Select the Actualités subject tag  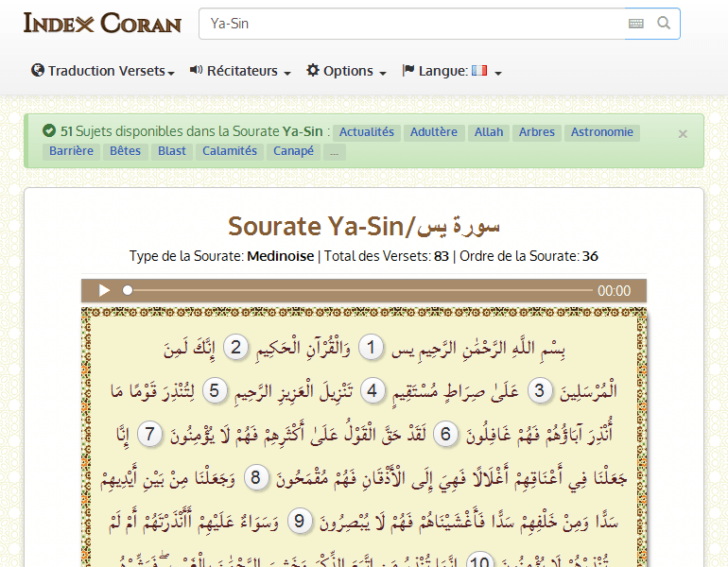[366, 132]
